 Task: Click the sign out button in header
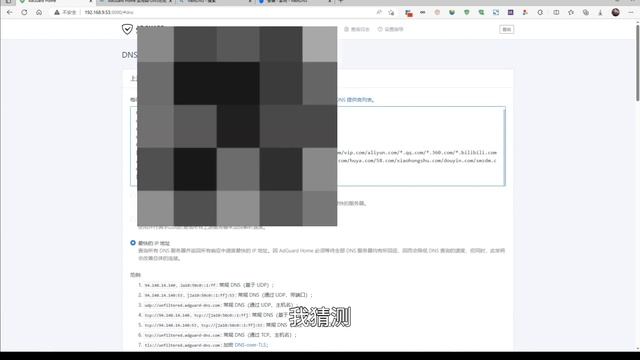tap(507, 29)
